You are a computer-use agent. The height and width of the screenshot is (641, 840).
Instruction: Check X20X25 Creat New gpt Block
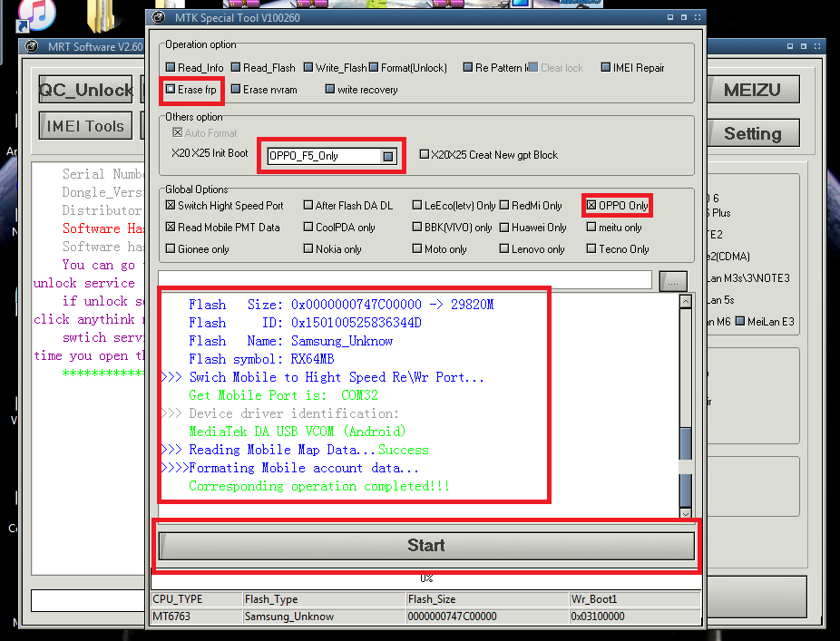[425, 154]
